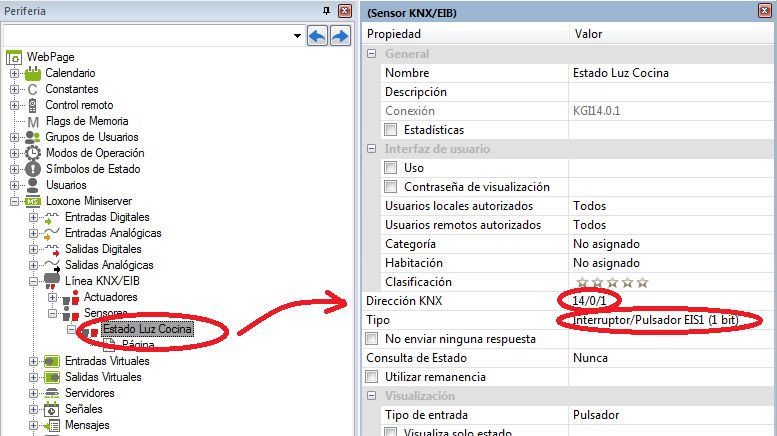Click the Calendario icon in tree
Viewport: 777px width, 436px height.
tap(33, 73)
